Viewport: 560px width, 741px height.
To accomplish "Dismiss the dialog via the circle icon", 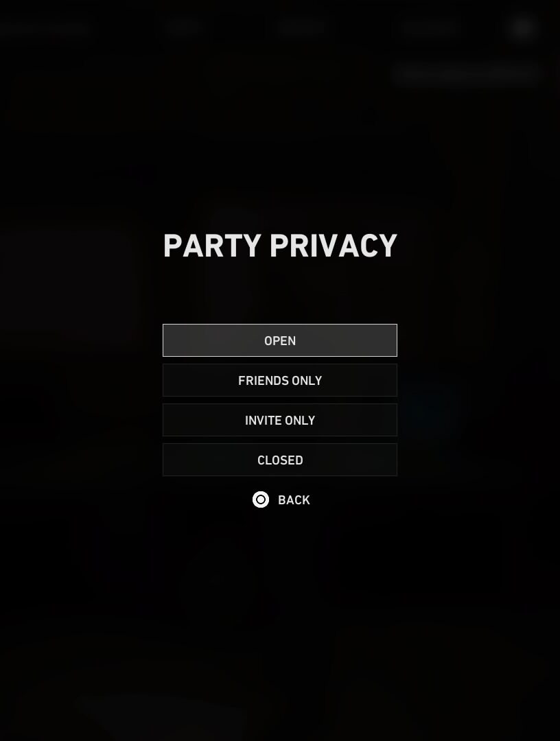I will tap(260, 499).
